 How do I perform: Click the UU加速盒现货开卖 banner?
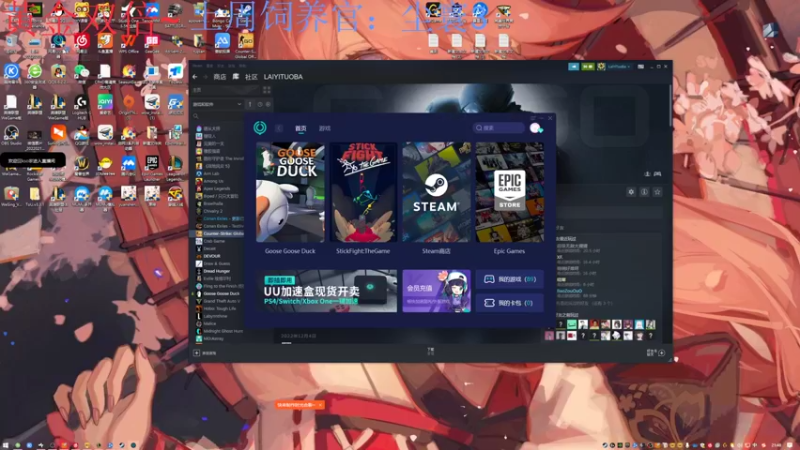click(326, 291)
